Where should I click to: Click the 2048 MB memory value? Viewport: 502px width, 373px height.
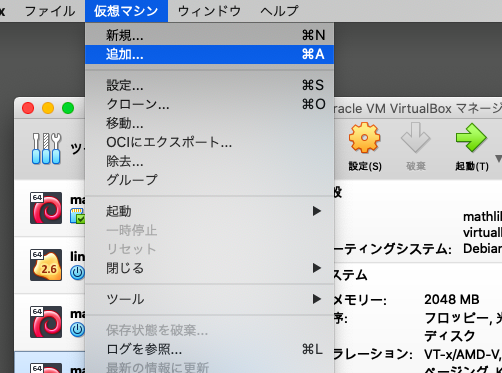coord(452,299)
